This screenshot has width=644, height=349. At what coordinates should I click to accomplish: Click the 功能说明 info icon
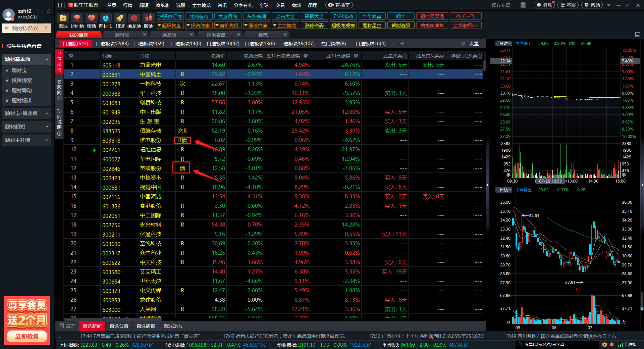pos(59,134)
